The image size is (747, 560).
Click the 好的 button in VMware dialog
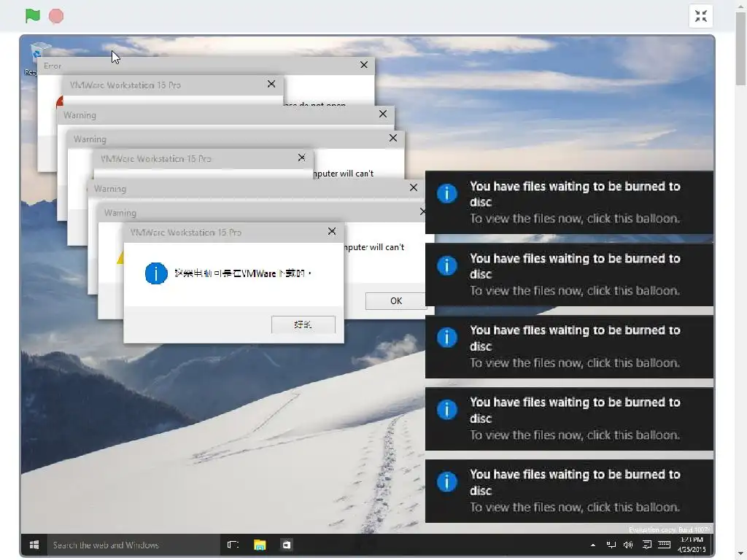click(303, 324)
